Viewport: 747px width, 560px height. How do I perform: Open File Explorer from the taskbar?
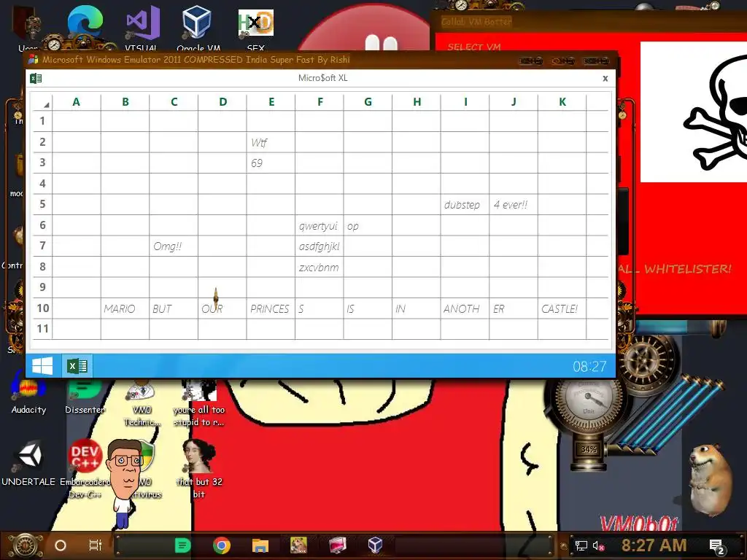coord(260,545)
